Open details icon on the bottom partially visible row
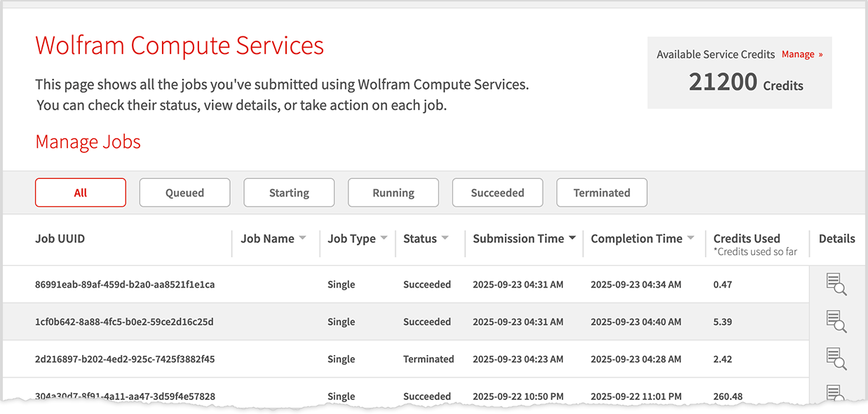This screenshot has height=414, width=868. (x=836, y=394)
